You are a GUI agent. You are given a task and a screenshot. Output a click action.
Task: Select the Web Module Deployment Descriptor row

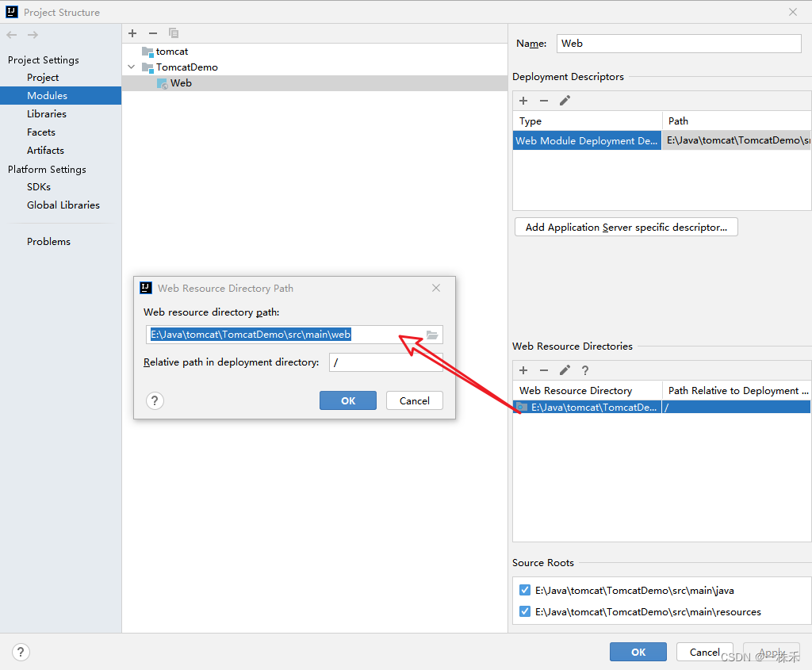pyautogui.click(x=587, y=140)
